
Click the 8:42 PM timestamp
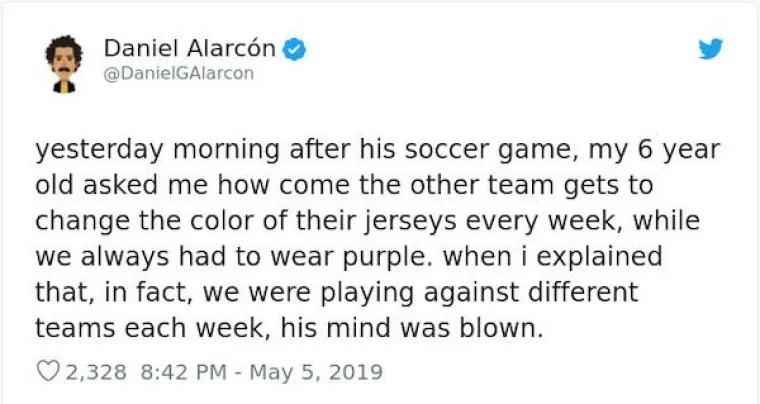pos(179,372)
